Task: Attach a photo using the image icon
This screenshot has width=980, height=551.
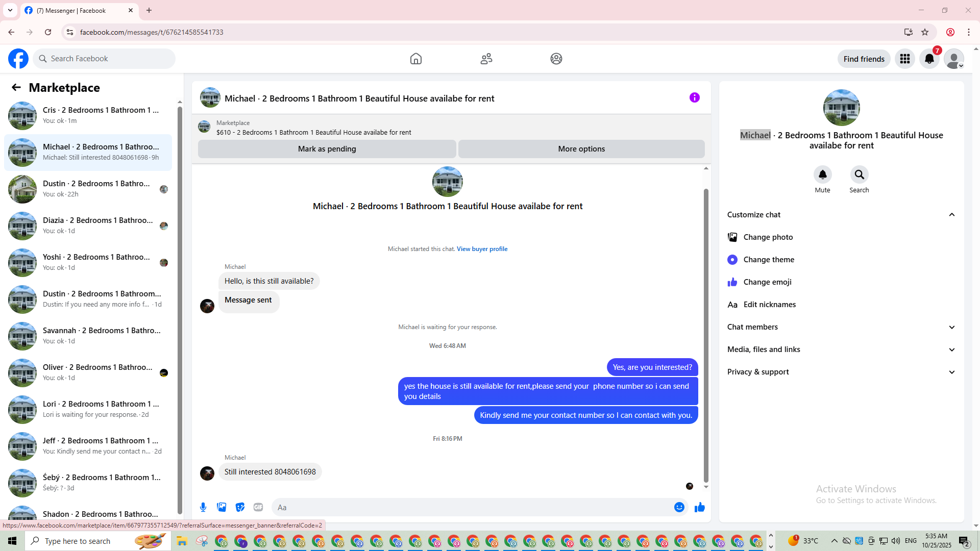Action: click(222, 507)
